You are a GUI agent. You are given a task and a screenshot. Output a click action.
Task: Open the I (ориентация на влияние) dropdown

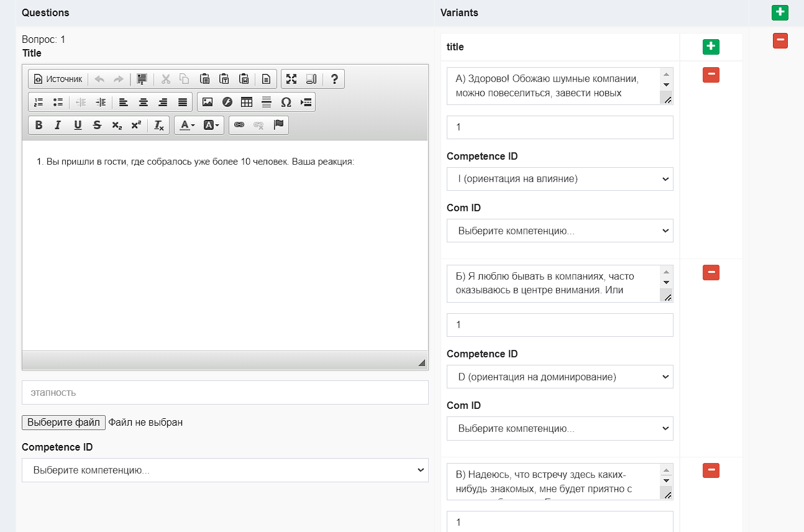click(560, 179)
